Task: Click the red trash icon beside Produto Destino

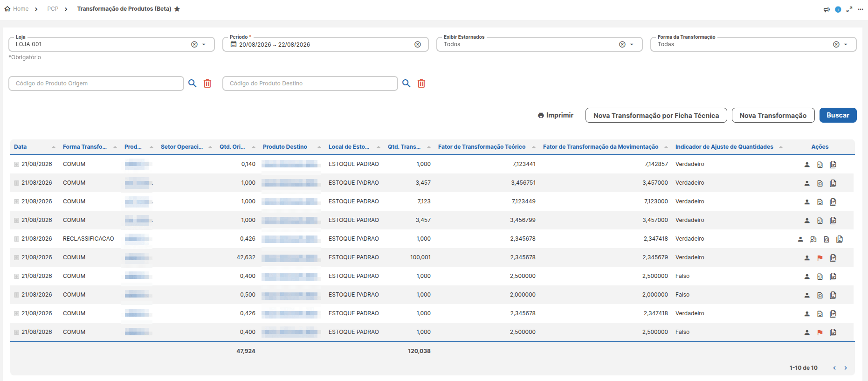Action: tap(421, 83)
